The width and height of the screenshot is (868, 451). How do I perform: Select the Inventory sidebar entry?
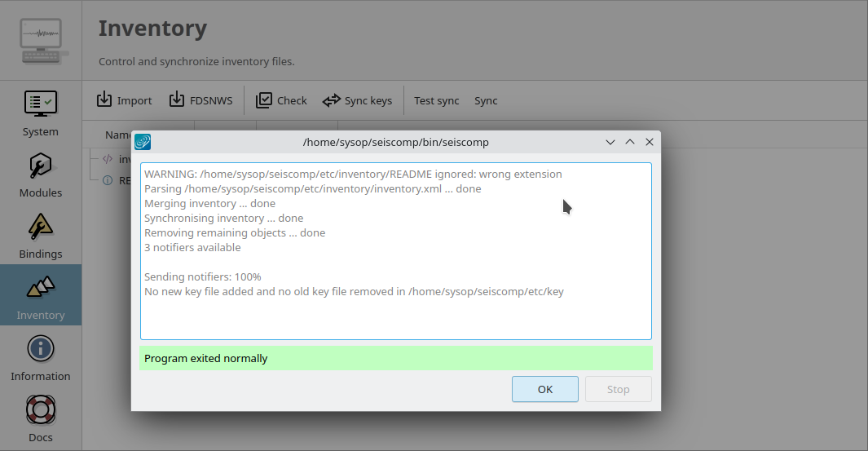40,295
